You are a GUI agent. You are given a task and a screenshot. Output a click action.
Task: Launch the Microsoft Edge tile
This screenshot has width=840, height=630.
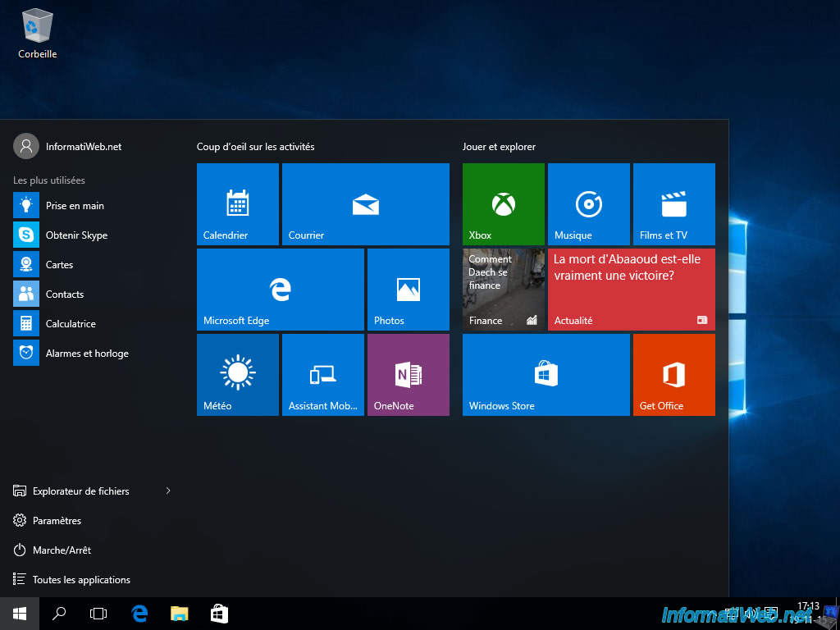281,290
